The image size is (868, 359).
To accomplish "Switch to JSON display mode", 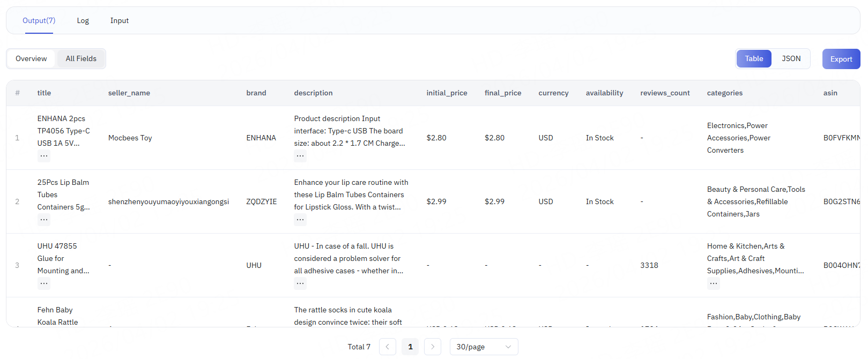I will coord(791,58).
